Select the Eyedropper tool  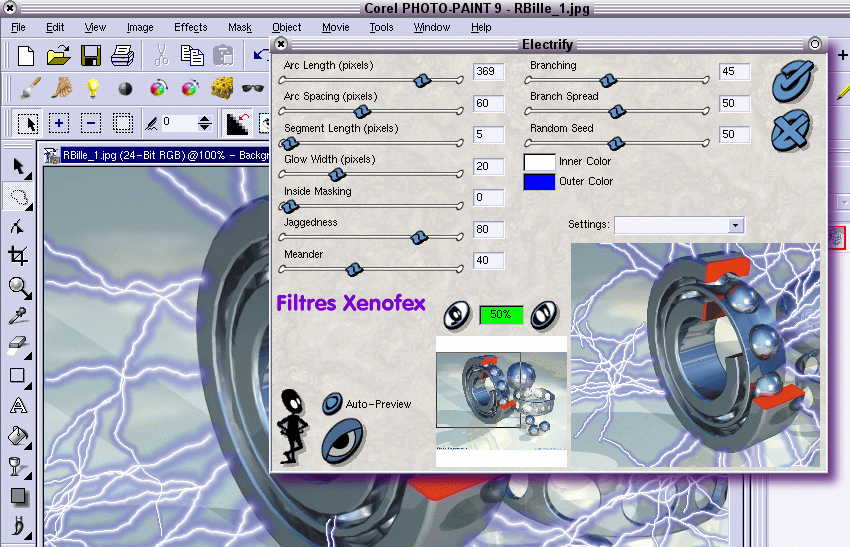click(18, 316)
